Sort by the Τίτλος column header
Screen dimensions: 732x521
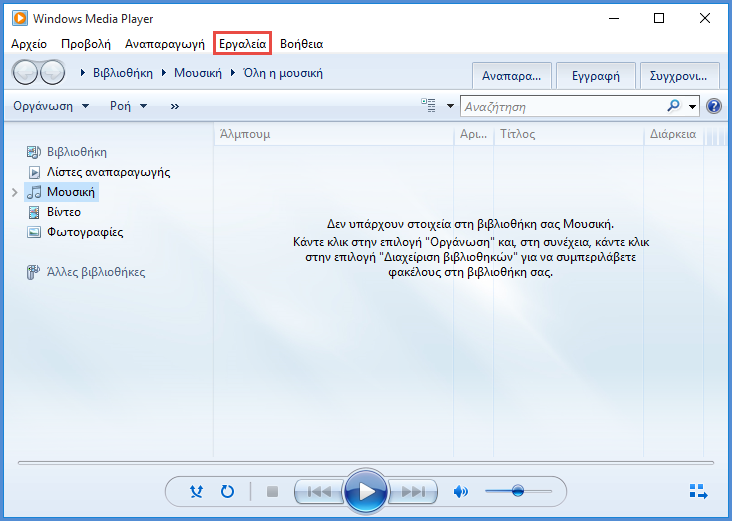coord(569,134)
